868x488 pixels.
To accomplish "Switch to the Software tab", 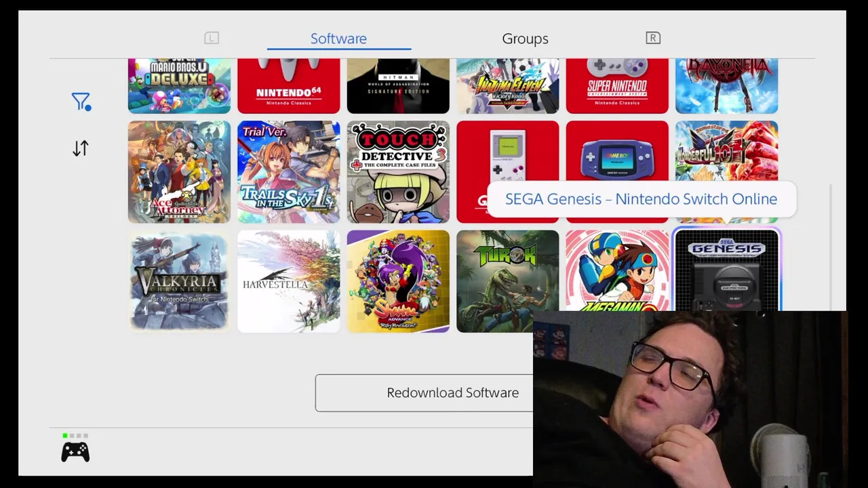I will (x=338, y=39).
